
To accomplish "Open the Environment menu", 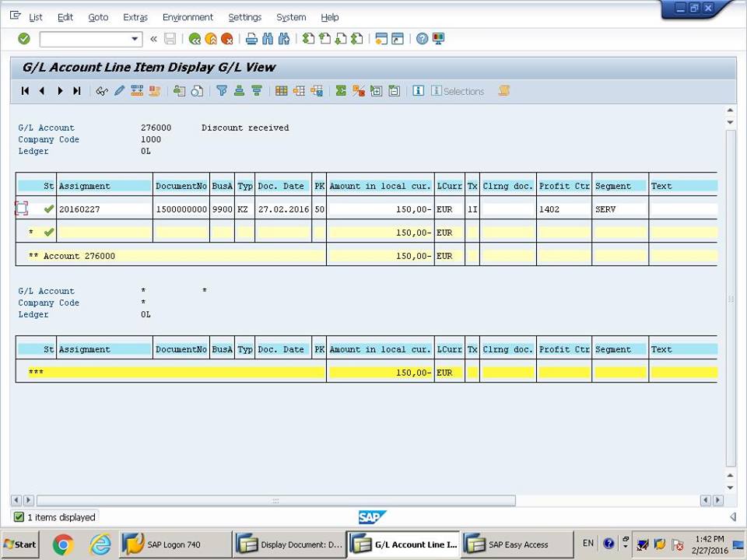I will [188, 18].
